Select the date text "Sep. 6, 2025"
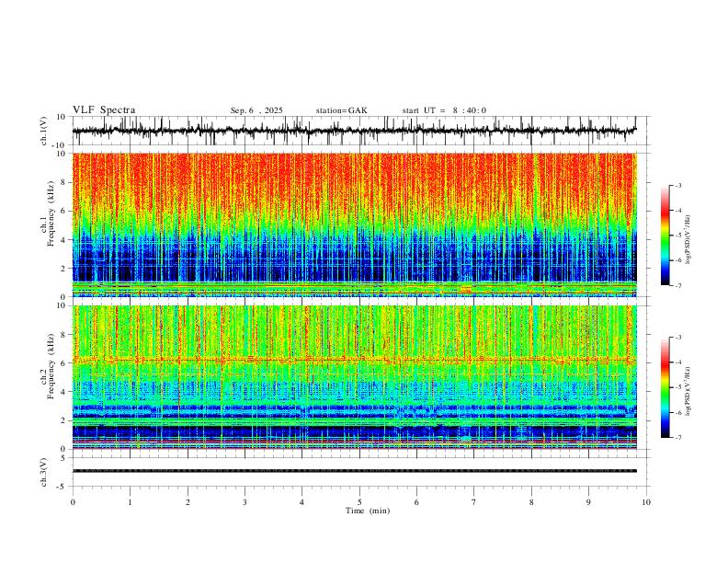Image resolution: width=728 pixels, height=563 pixels. point(256,110)
